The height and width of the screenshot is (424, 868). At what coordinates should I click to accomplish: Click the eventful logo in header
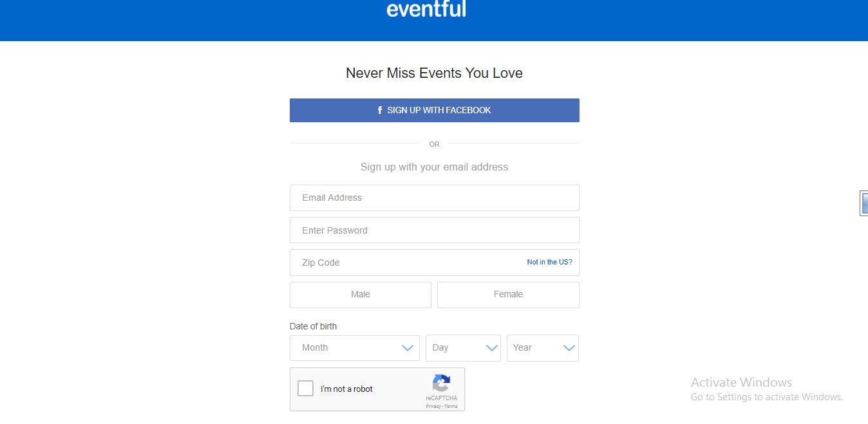click(426, 8)
